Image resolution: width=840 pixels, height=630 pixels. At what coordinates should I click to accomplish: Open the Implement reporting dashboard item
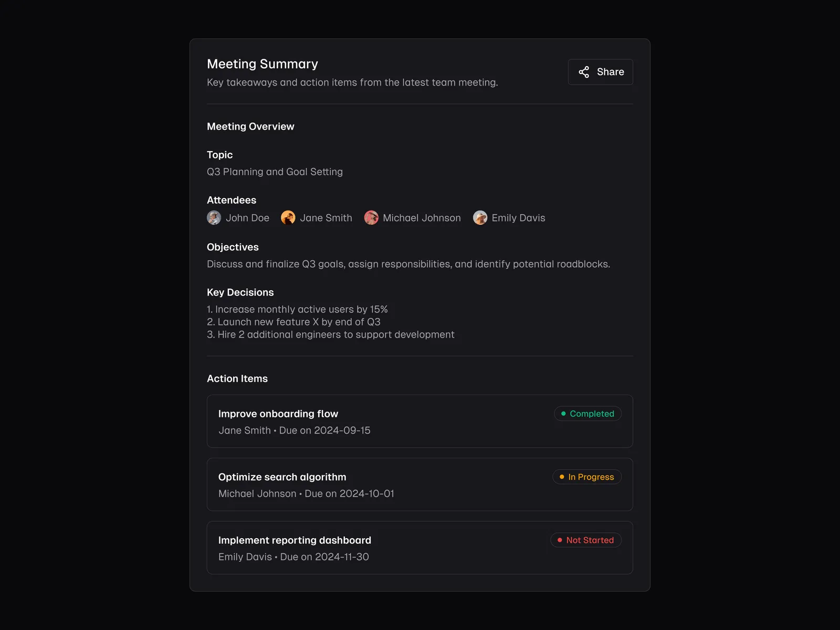[x=295, y=540]
